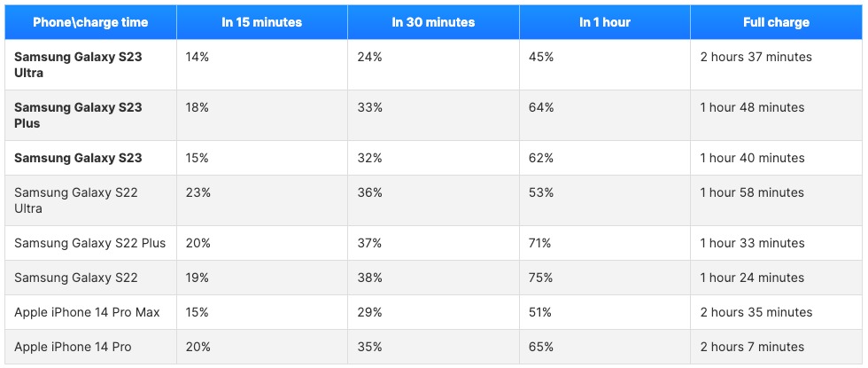
Task: Click the "1 hour 24 minutes" full charge cell
Action: [x=752, y=278]
